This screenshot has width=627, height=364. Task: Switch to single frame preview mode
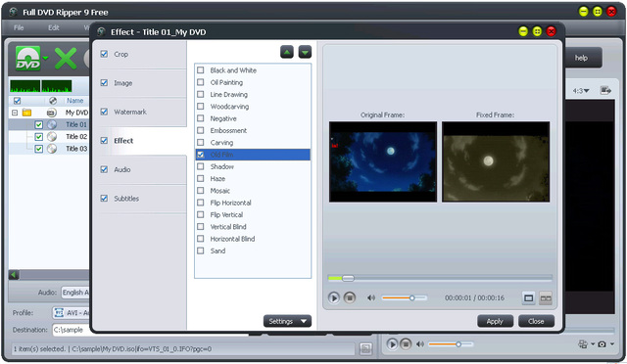(529, 298)
